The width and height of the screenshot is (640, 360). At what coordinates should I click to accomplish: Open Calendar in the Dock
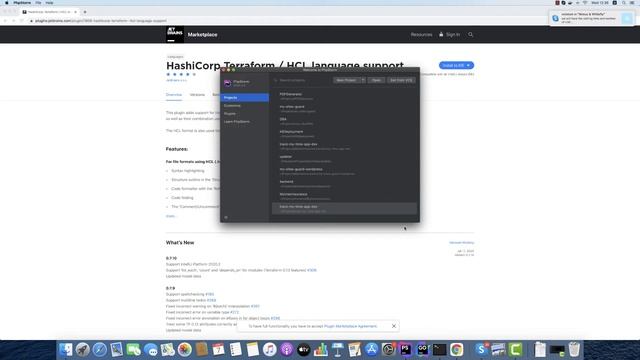click(218, 349)
